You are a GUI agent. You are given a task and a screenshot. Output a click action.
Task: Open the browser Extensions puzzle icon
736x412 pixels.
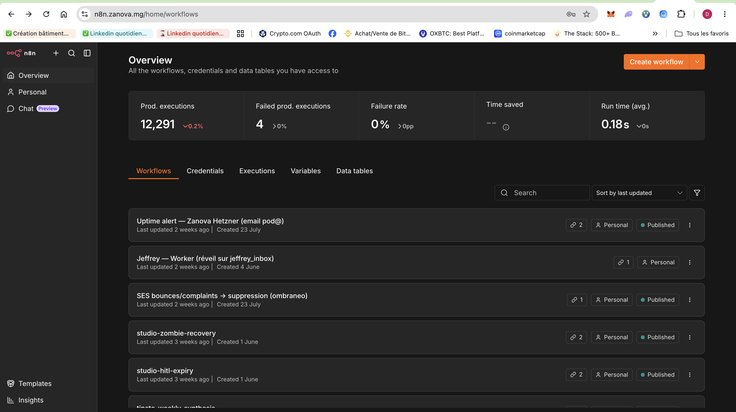pos(681,14)
